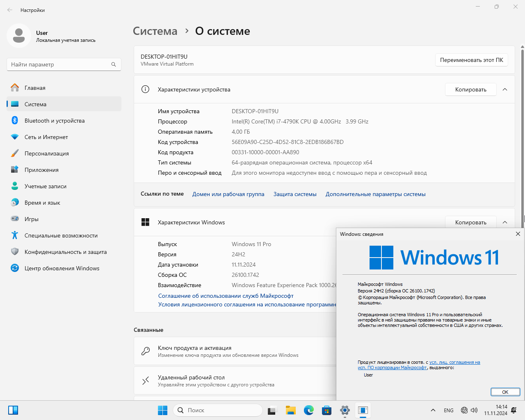The image size is (525, 420).
Task: Click the search magnifier in Найти параметр
Action: pyautogui.click(x=114, y=64)
